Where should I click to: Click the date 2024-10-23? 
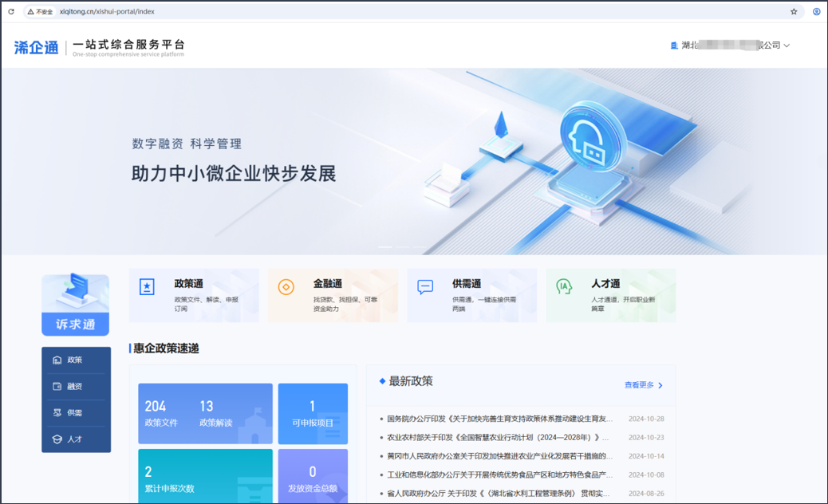[646, 438]
